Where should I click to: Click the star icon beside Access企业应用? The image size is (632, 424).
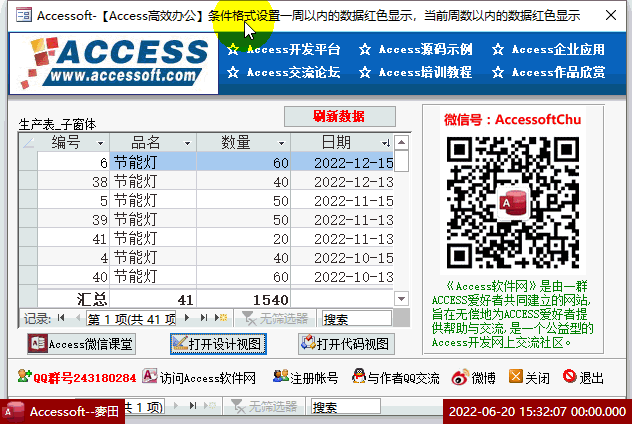click(x=498, y=50)
